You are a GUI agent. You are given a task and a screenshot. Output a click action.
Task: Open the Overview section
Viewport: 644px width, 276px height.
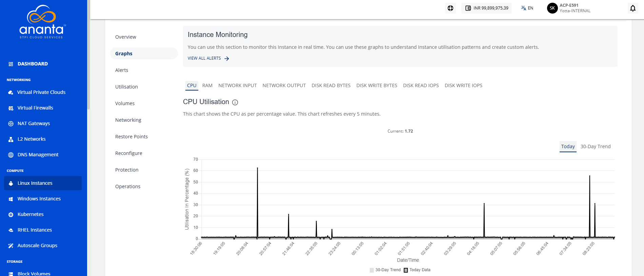pyautogui.click(x=126, y=37)
